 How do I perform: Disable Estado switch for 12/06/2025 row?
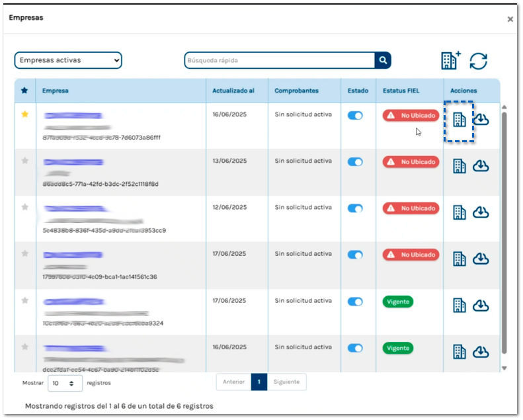point(355,208)
